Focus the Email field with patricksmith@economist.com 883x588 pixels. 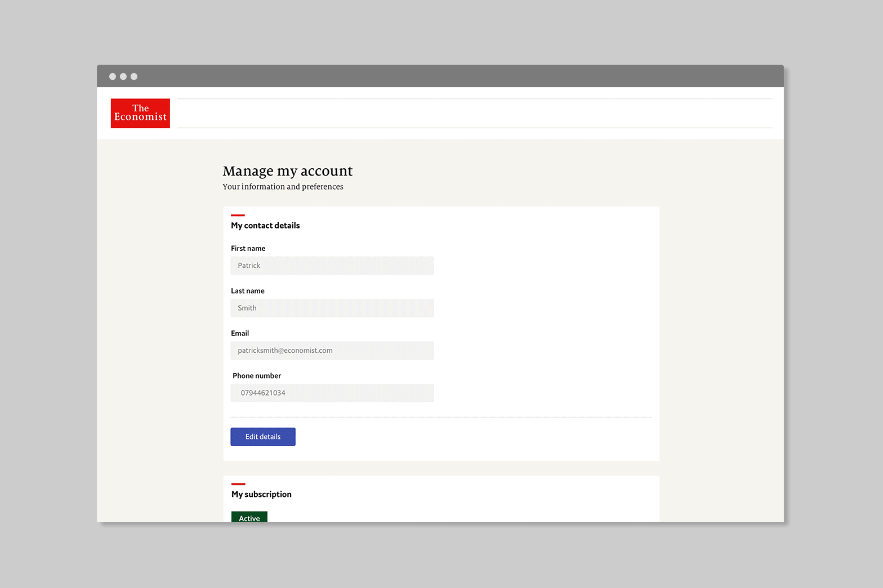[332, 351]
